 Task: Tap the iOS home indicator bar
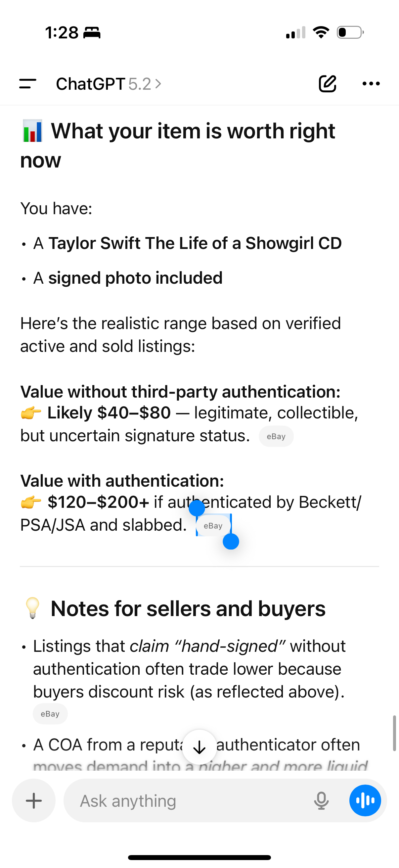[199, 857]
